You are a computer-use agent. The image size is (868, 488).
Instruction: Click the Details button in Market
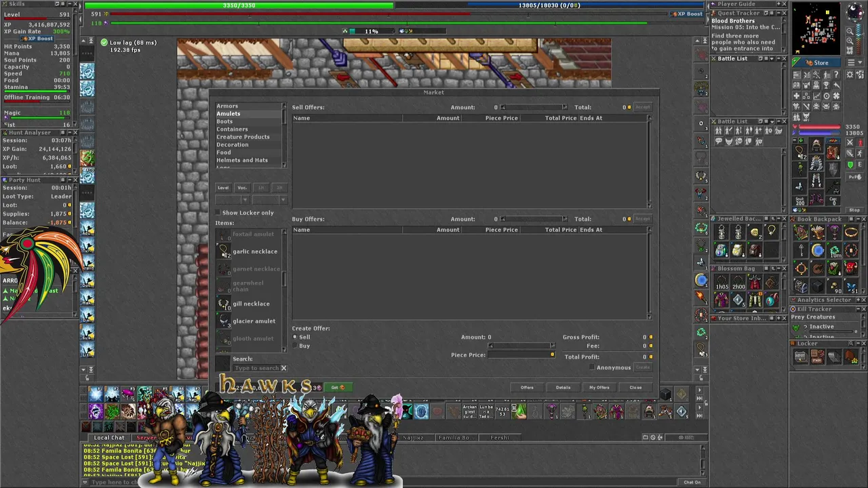pyautogui.click(x=563, y=387)
